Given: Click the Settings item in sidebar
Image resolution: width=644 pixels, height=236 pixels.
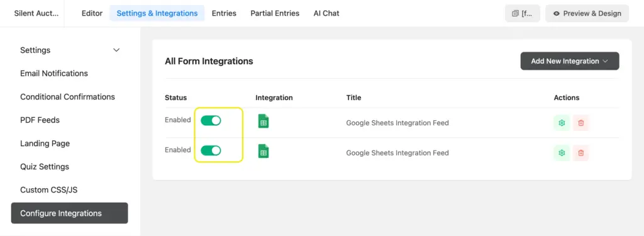Looking at the screenshot, I should pos(70,50).
